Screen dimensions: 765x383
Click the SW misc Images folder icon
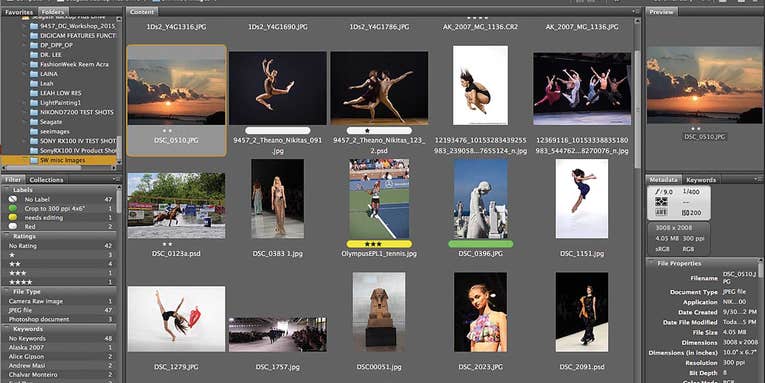pos(34,160)
